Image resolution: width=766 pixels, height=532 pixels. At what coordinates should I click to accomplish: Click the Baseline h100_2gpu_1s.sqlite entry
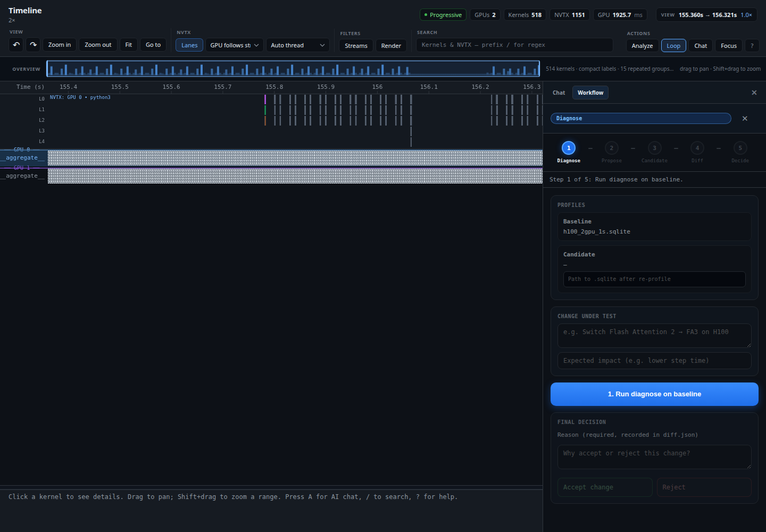(x=654, y=227)
